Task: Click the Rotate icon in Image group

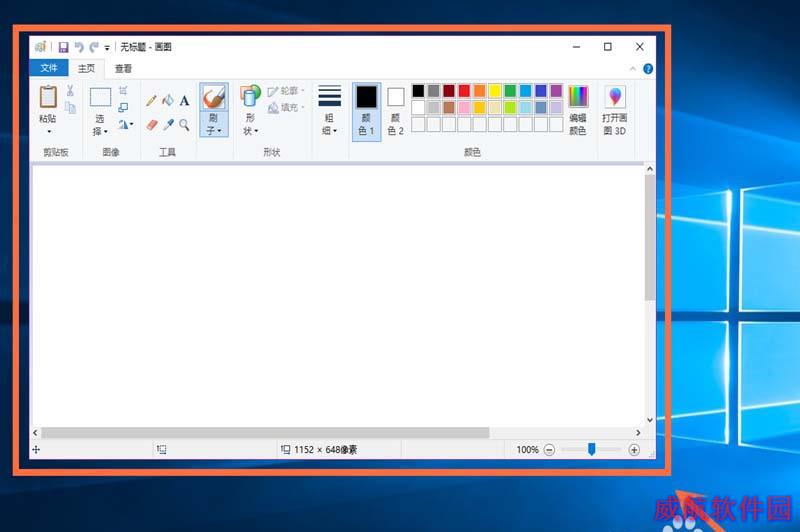Action: 124,124
